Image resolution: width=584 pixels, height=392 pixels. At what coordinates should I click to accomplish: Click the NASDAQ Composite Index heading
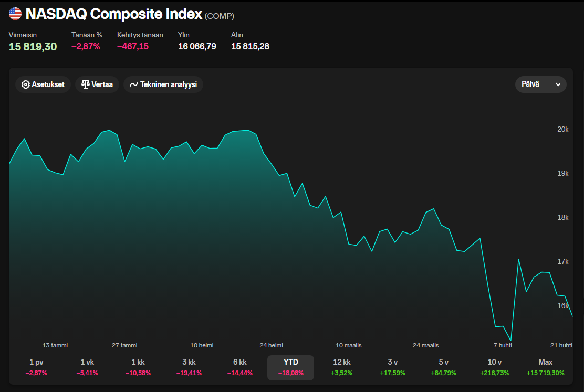(113, 14)
